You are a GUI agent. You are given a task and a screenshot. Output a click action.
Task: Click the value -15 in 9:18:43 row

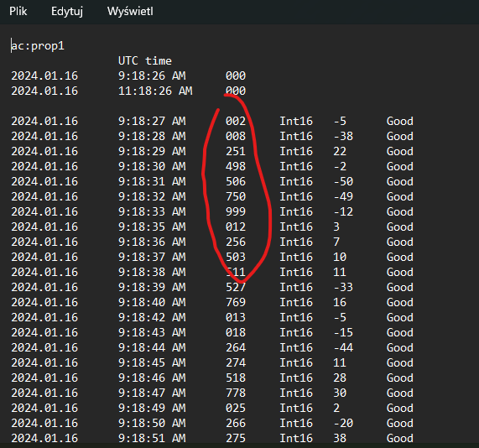343,332
